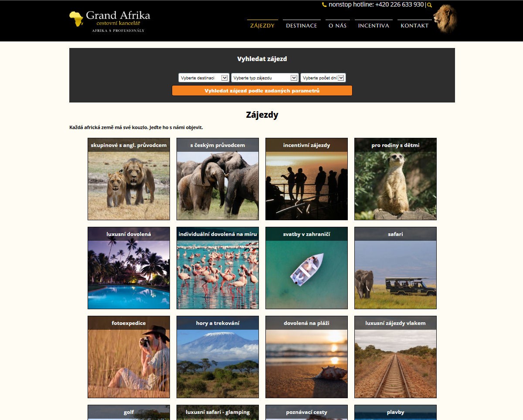The height and width of the screenshot is (420, 523).
Task: Open the hory a trekování mountain tile
Action: pos(217,357)
